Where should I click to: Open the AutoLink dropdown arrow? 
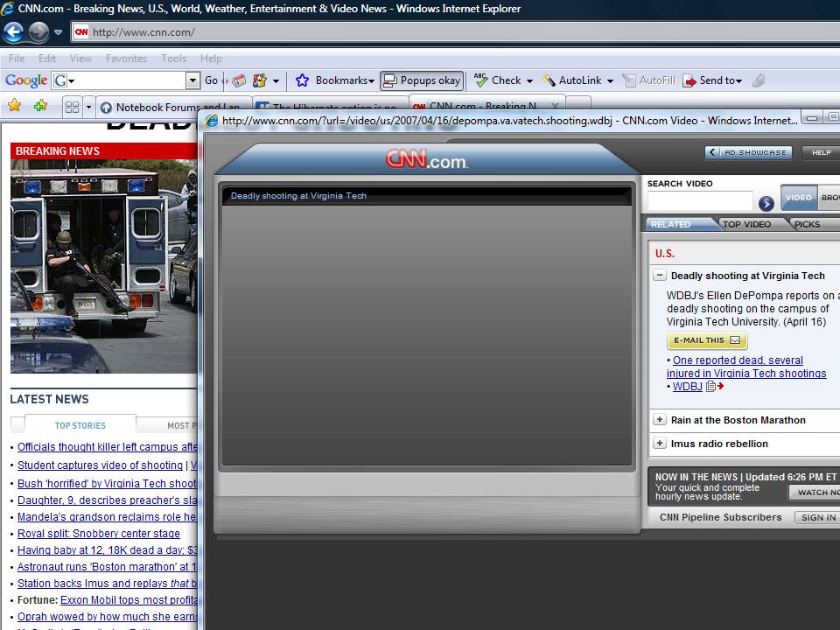pos(610,81)
